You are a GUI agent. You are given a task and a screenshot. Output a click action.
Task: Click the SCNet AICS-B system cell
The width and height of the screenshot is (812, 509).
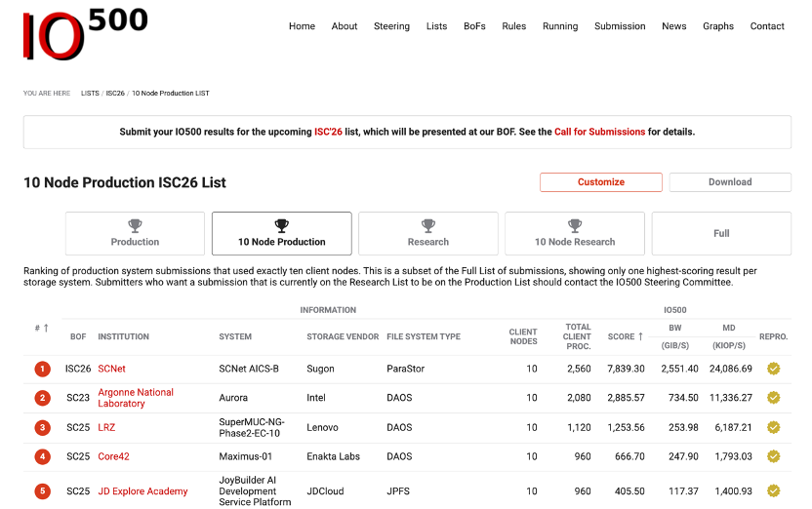click(x=249, y=369)
